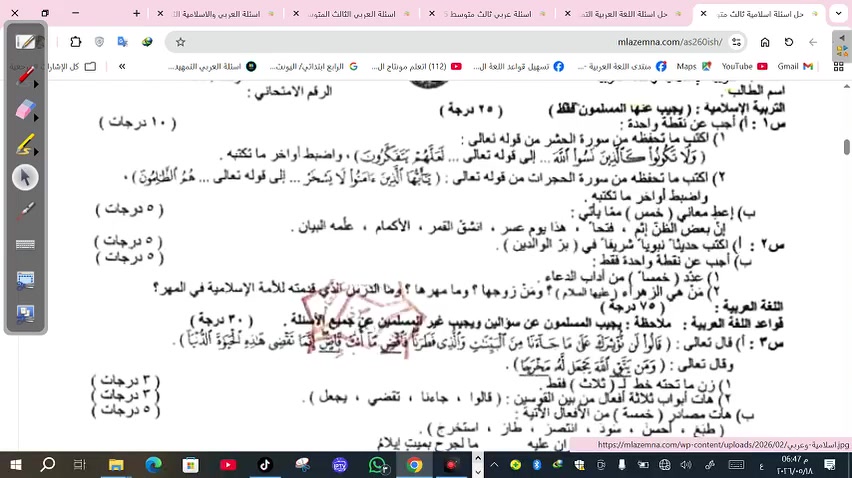Click the address bar URL mlazemna.com

tap(669, 42)
